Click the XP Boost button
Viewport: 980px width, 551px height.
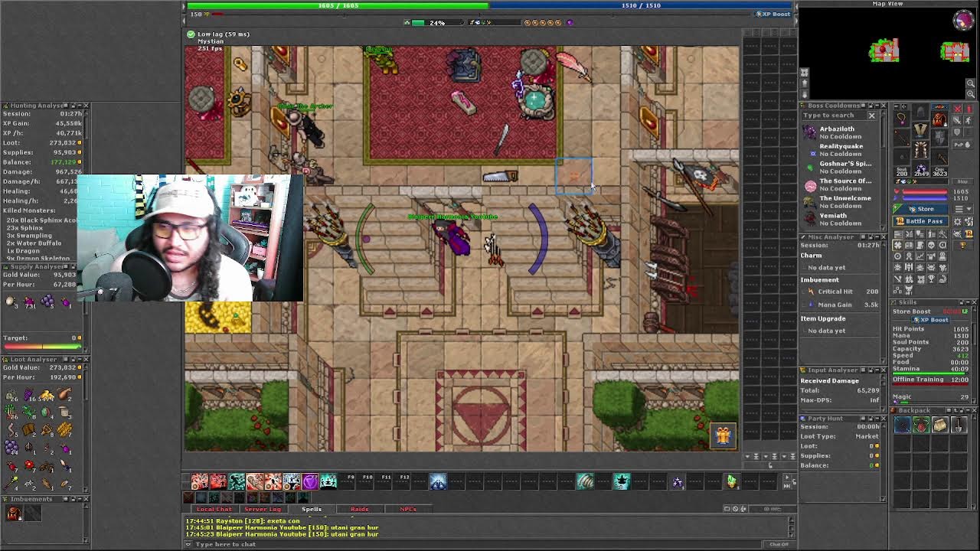pyautogui.click(x=774, y=14)
